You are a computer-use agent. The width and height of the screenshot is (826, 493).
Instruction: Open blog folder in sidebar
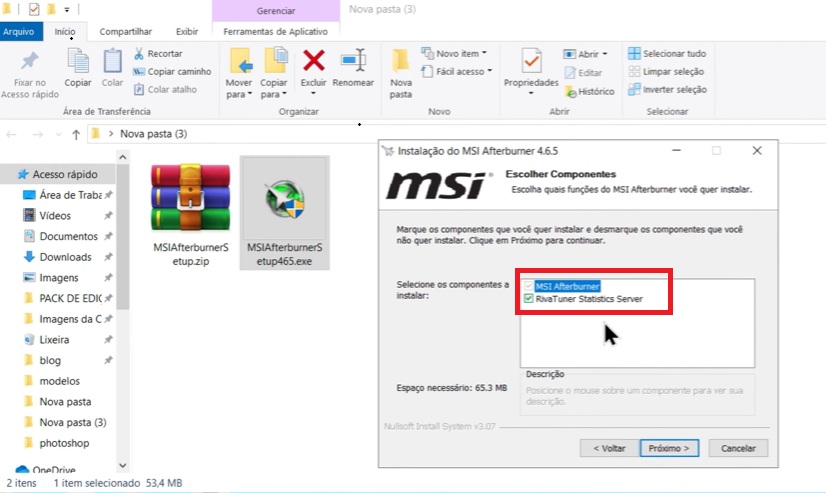(x=50, y=360)
